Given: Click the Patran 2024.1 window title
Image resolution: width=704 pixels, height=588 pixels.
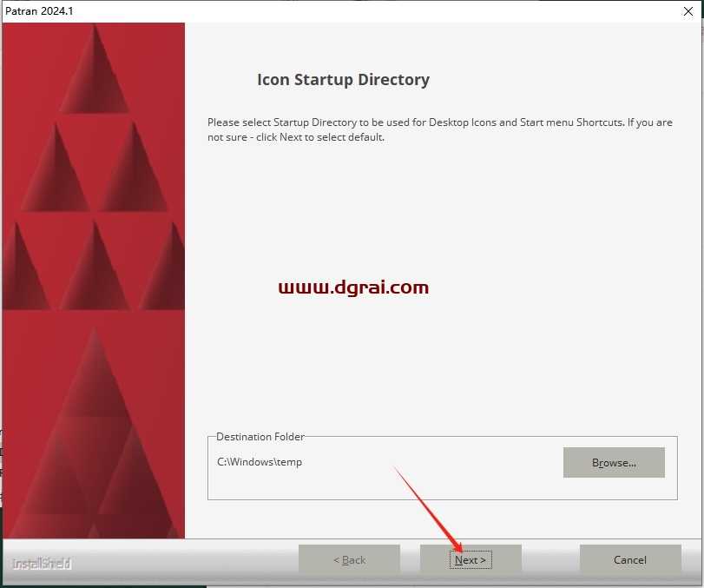Looking at the screenshot, I should (39, 11).
